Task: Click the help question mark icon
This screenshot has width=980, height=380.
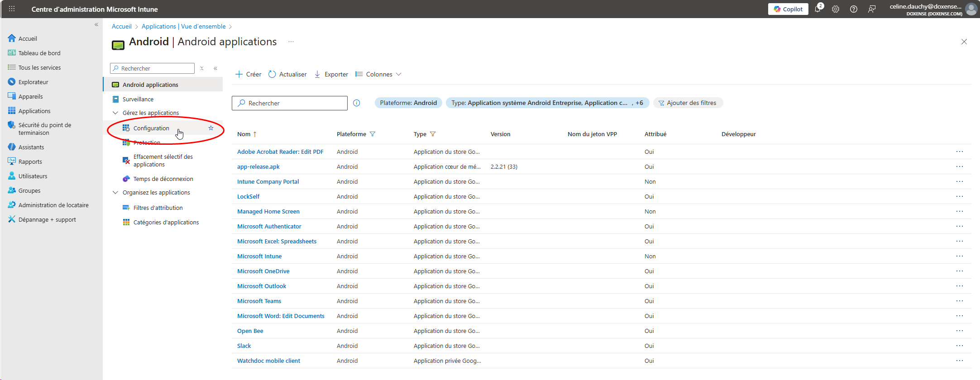Action: [x=854, y=9]
